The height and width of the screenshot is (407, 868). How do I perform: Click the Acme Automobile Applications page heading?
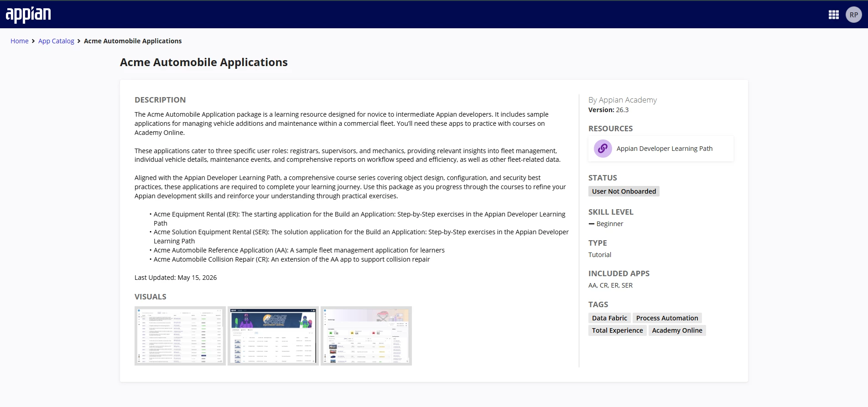[x=204, y=62]
